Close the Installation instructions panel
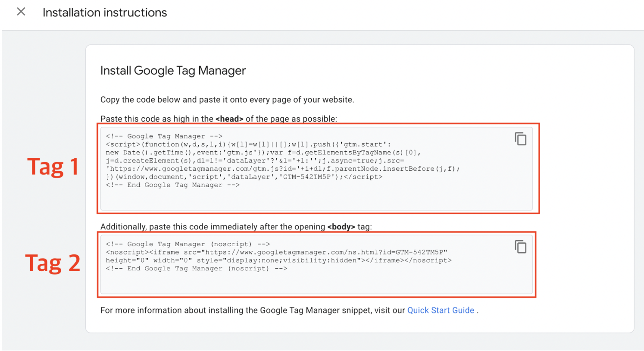 tap(21, 12)
